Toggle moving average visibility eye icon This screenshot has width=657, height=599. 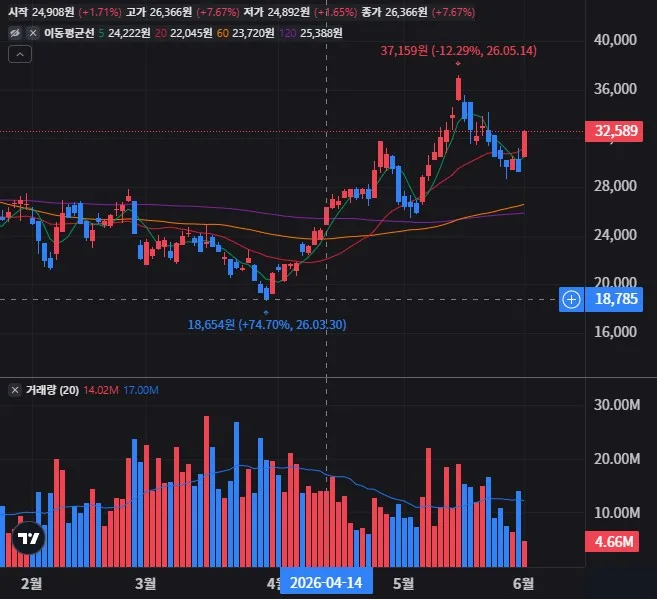(15, 33)
